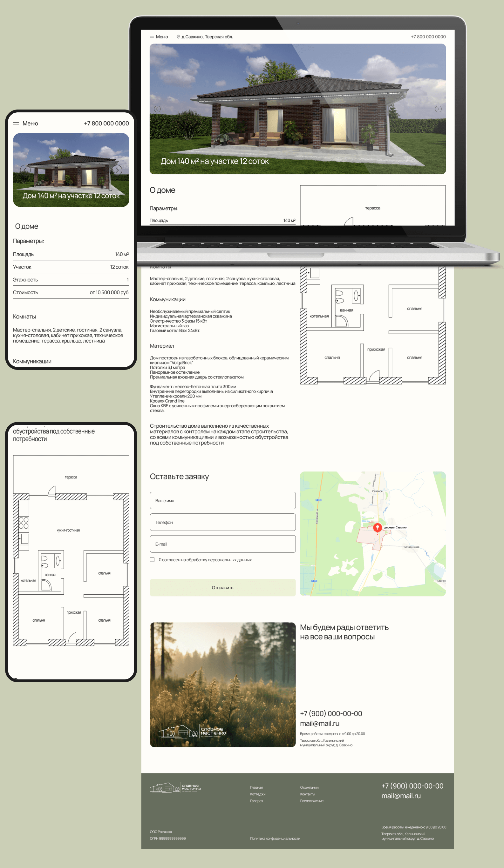Advance to next slide in laptop hero

coord(438,109)
